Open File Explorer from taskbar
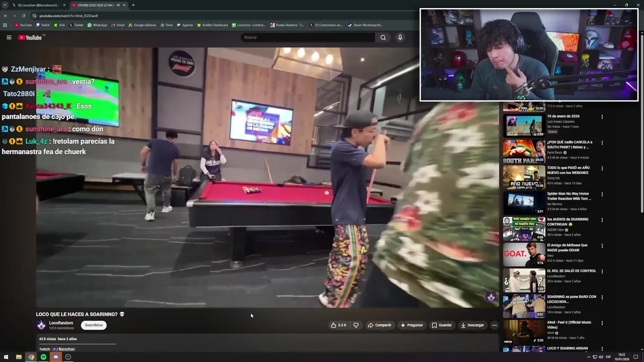 pos(19,357)
